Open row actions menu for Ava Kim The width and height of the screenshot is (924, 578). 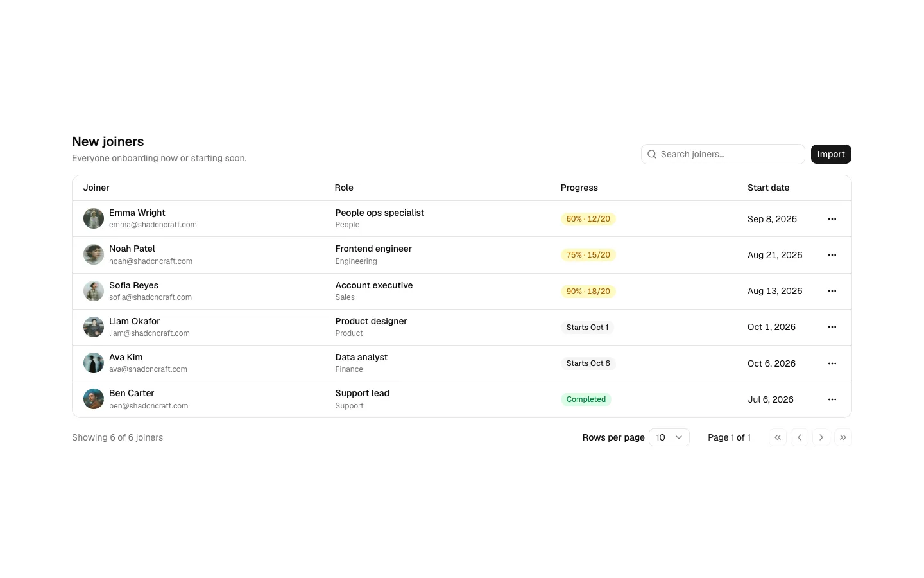[x=832, y=363]
